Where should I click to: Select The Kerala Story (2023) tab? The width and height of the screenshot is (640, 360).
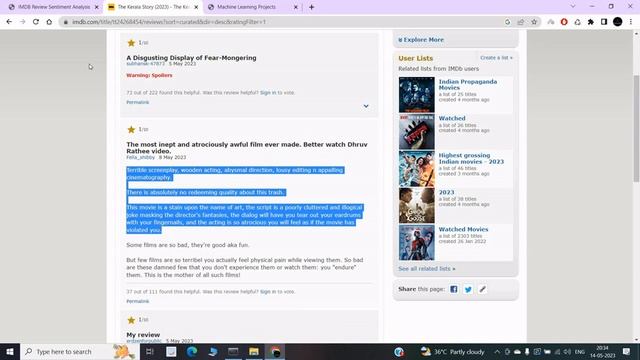[x=153, y=7]
